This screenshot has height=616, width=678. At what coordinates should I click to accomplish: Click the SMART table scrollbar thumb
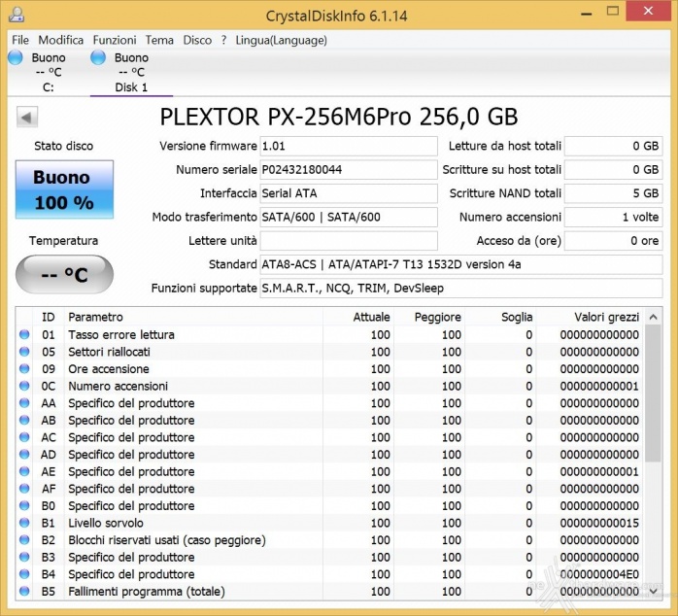653,394
